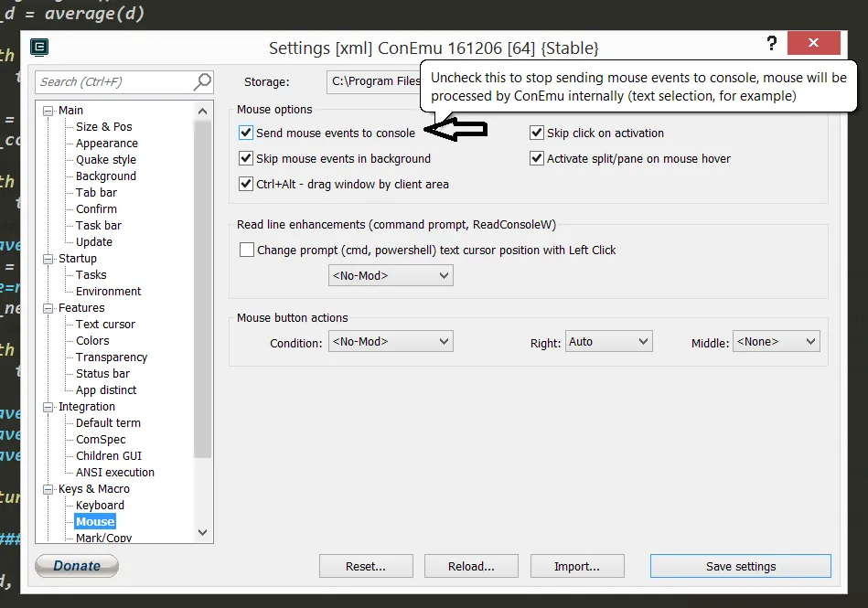Open the modifier dropdown under Change prompt
Screen dimensions: 868x608
(391, 275)
